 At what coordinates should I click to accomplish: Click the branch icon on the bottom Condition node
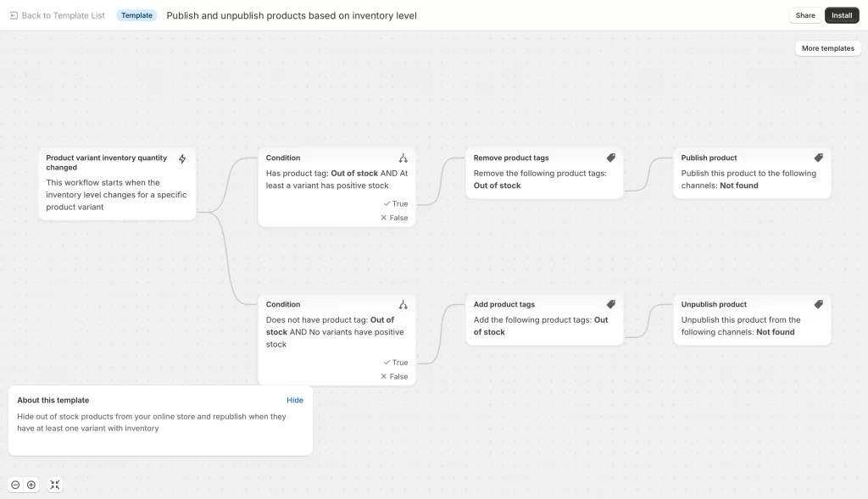tap(404, 304)
